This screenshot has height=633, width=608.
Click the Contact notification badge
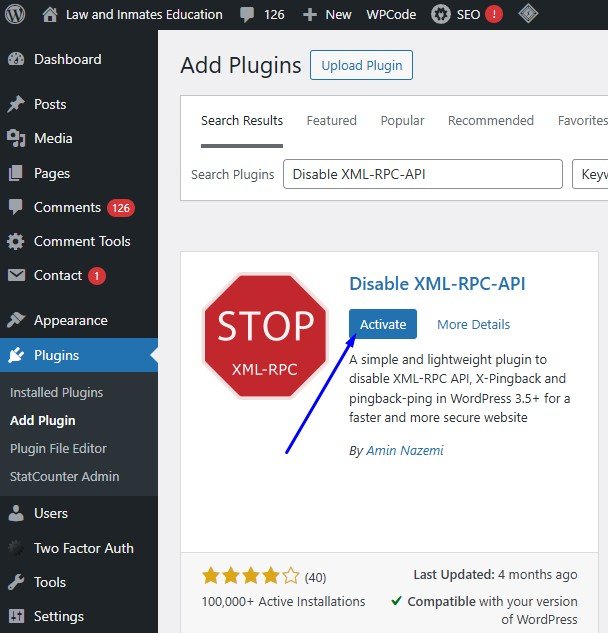96,276
